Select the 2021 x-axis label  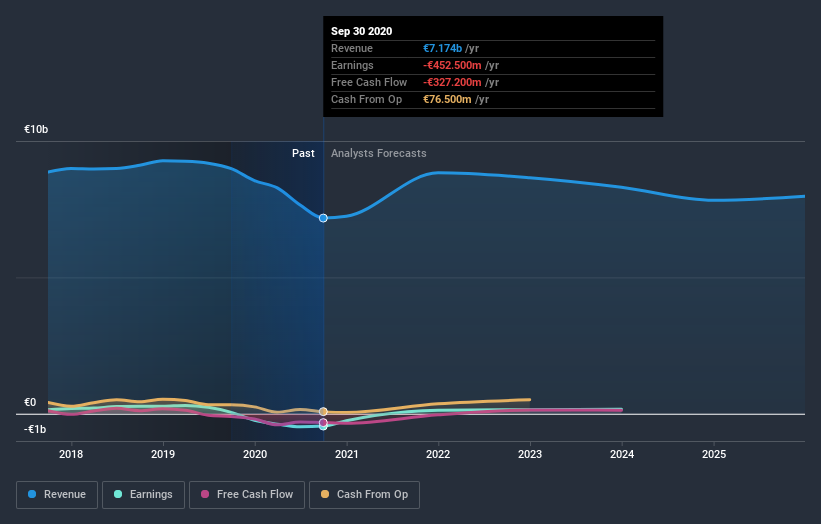347,454
